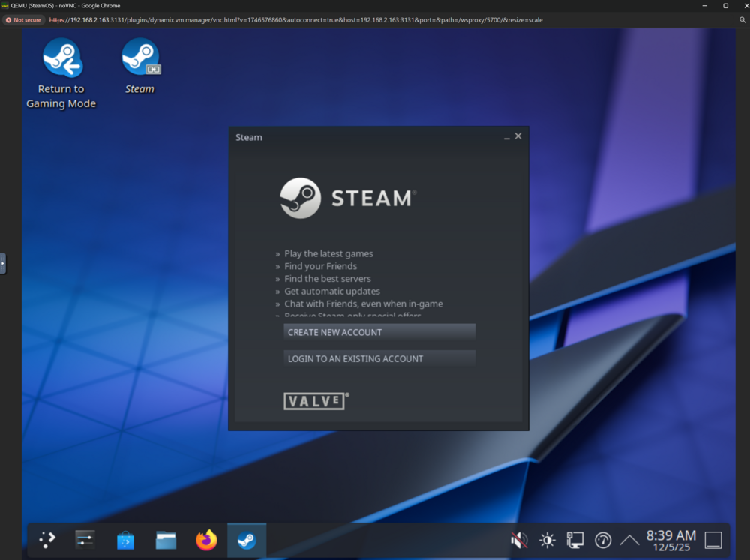Viewport: 750px width, 560px height.
Task: Click 'Chat with Friends, even when in-game' text
Action: (x=364, y=304)
